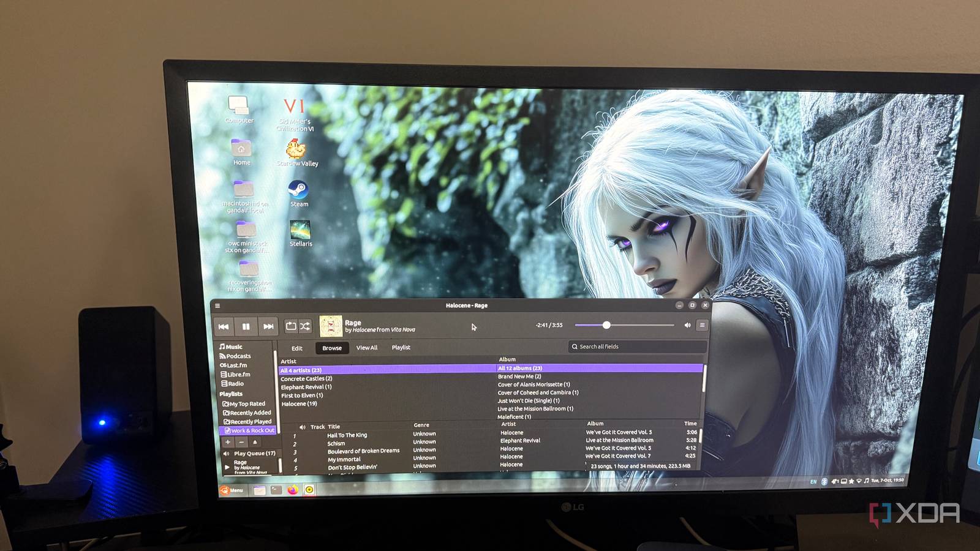Skip to the next track
Screen dimensions: 980x551
pyautogui.click(x=269, y=325)
